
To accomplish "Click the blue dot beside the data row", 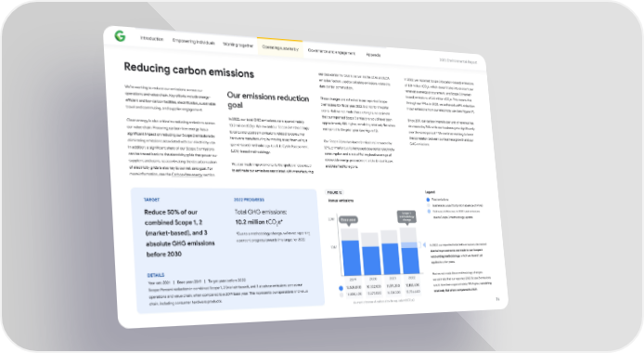I will click(341, 288).
